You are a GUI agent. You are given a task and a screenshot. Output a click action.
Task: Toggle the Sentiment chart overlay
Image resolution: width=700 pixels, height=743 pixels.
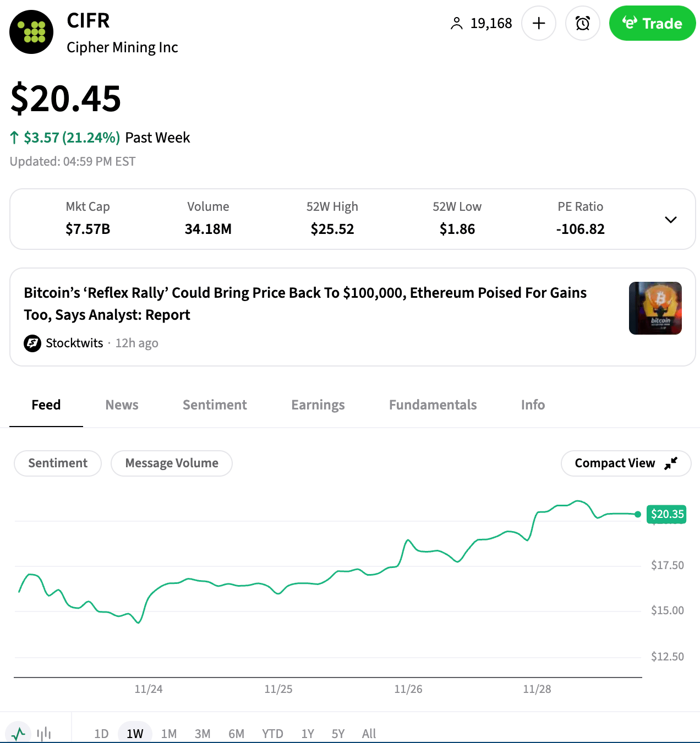(x=58, y=463)
